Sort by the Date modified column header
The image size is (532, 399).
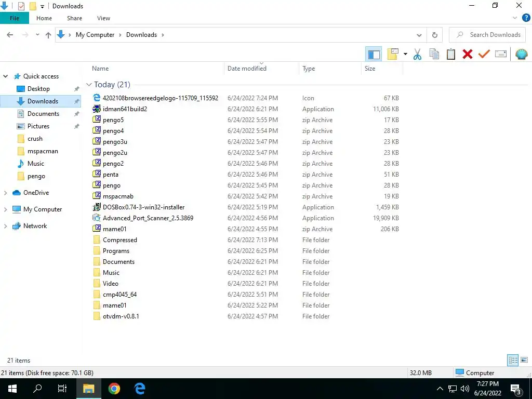[x=262, y=69]
